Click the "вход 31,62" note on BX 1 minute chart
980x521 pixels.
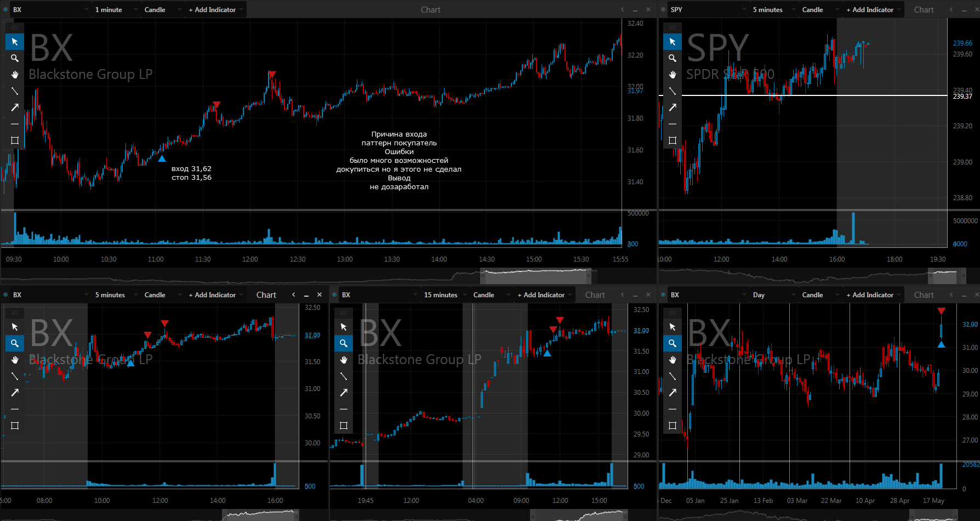(191, 169)
